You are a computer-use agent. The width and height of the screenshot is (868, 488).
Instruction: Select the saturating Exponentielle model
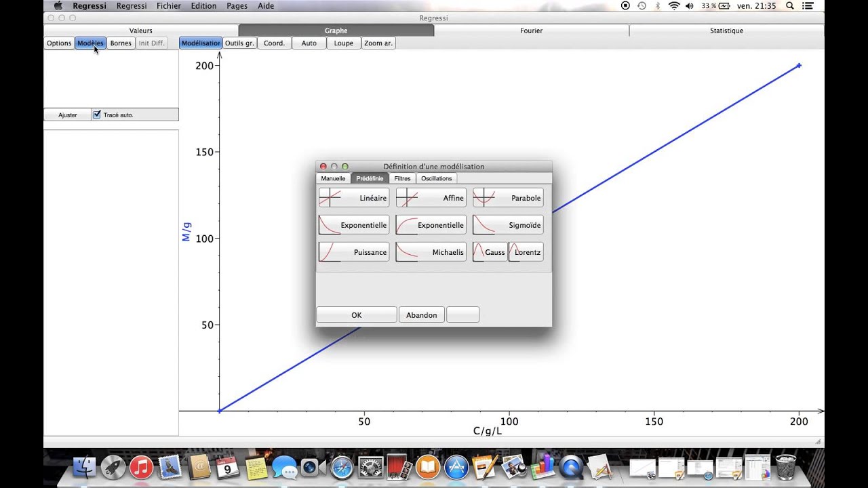(431, 225)
